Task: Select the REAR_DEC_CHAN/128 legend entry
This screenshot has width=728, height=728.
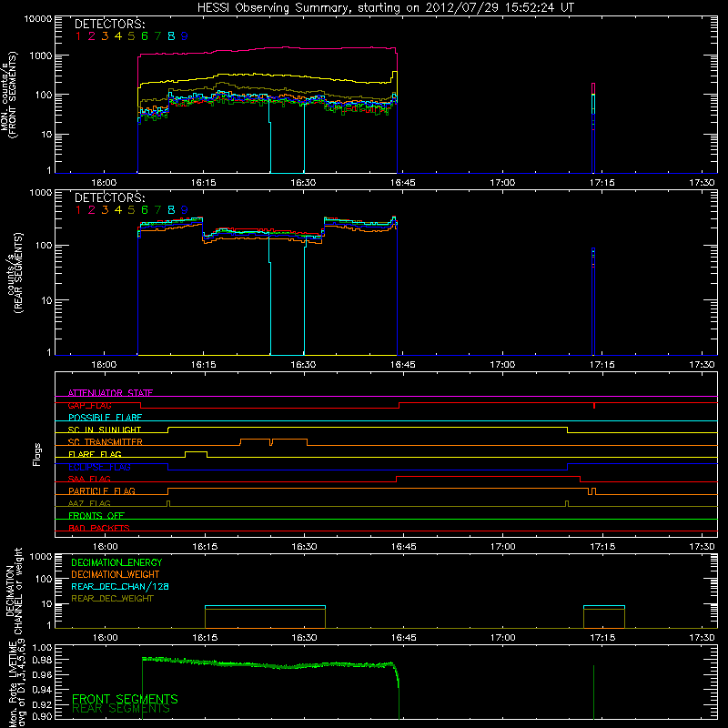Action: (120, 586)
